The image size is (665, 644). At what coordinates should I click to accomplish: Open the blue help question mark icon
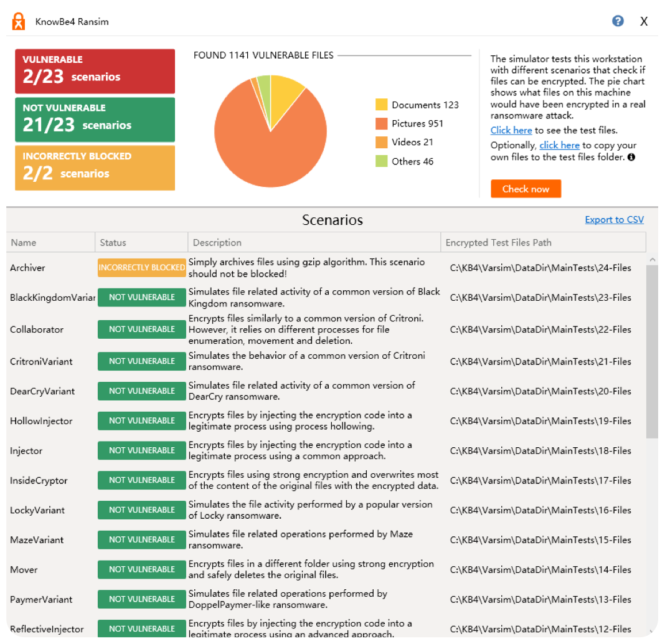(x=618, y=21)
